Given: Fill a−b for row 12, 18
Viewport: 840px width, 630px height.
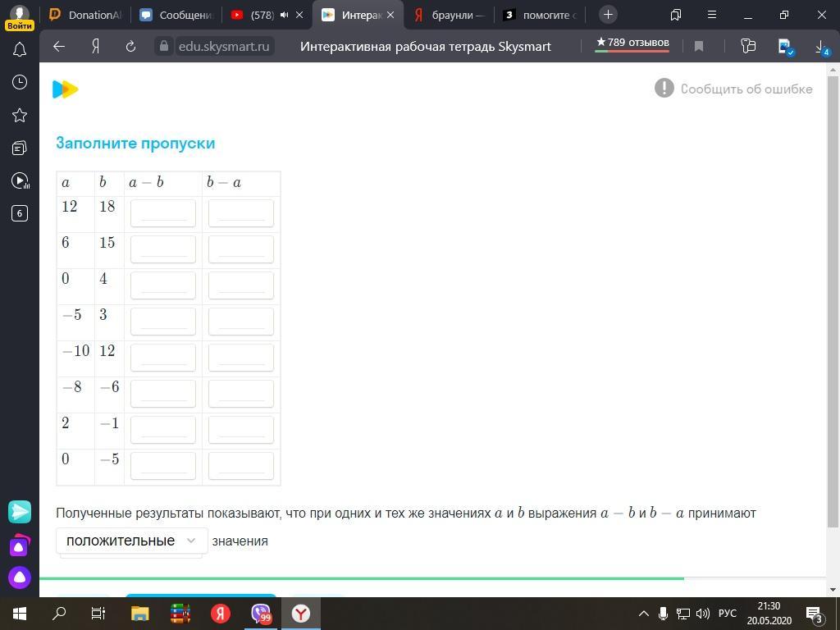Looking at the screenshot, I should [163, 213].
